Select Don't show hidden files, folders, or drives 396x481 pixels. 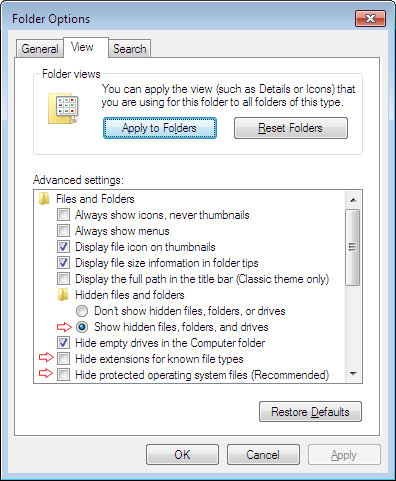[82, 311]
